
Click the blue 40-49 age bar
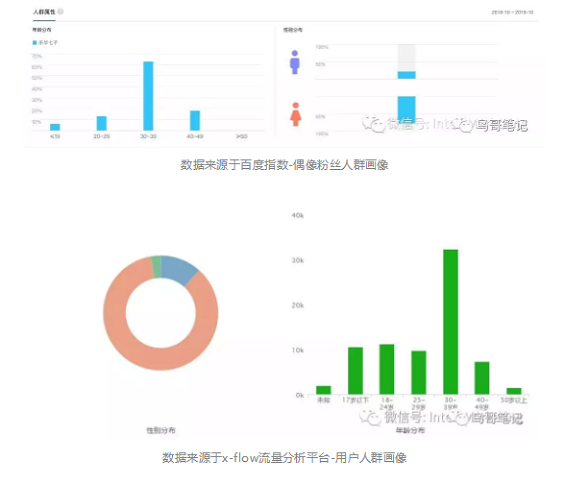coord(195,120)
